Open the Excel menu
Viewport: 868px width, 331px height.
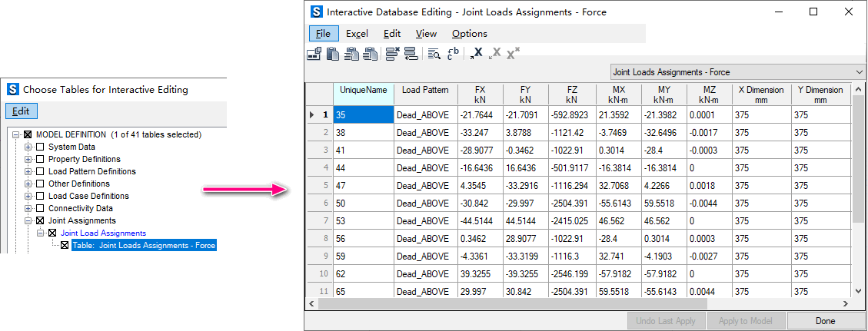[x=357, y=34]
